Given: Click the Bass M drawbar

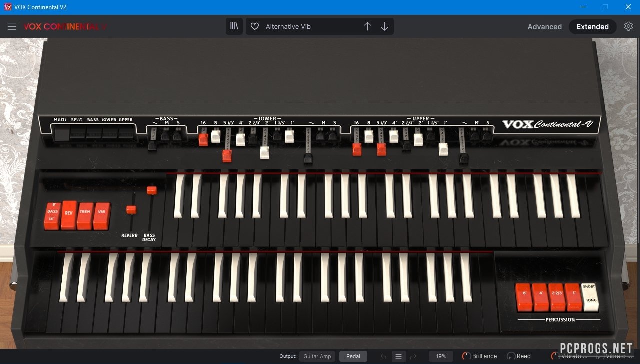Looking at the screenshot, I should [x=165, y=135].
